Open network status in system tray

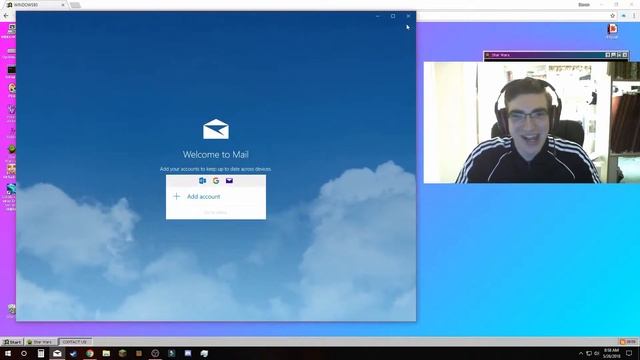tap(589, 353)
